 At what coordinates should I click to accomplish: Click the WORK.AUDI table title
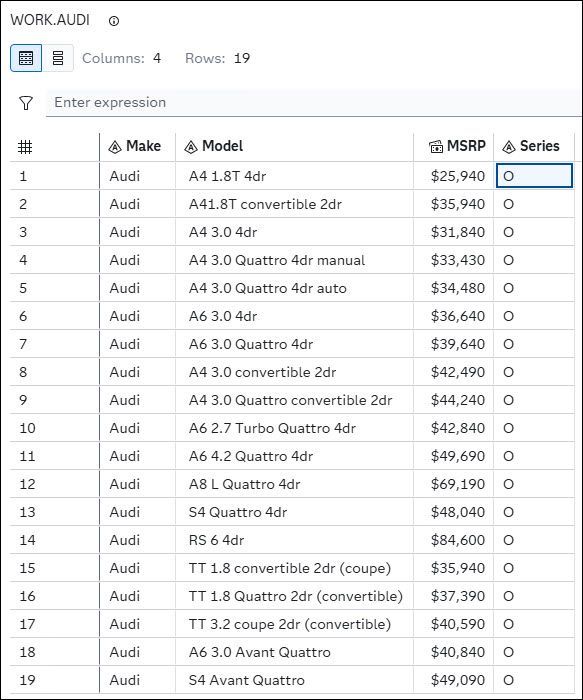(50, 20)
